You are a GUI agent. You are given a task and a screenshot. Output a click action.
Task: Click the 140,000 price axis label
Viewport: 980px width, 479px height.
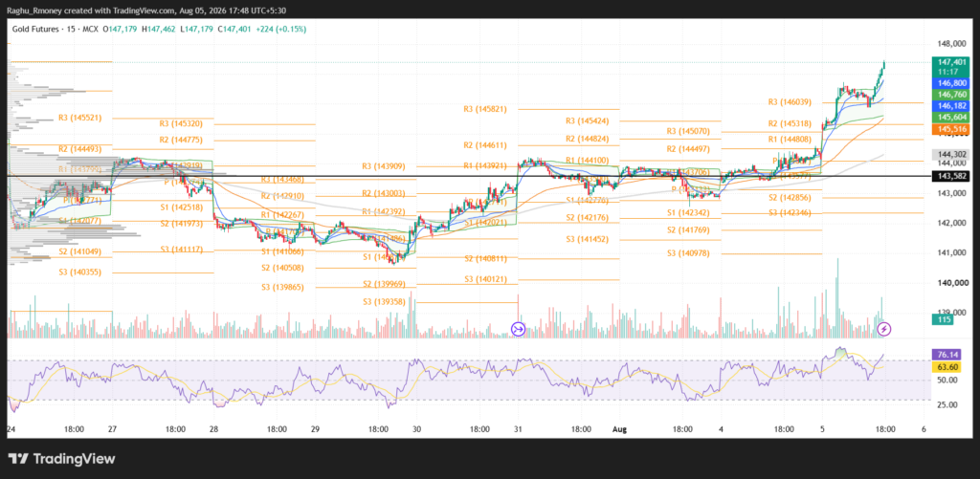pyautogui.click(x=952, y=283)
